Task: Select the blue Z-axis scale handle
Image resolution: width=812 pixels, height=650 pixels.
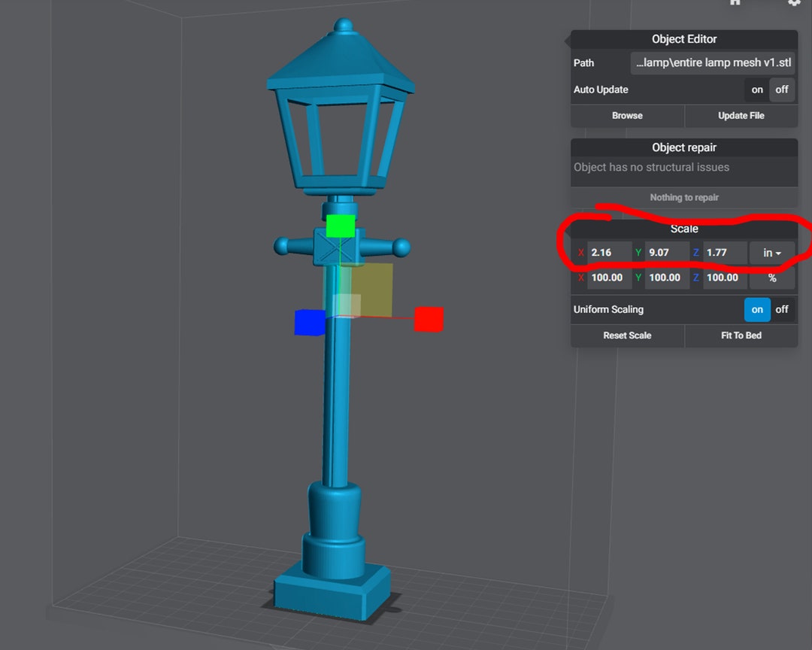Action: [309, 322]
